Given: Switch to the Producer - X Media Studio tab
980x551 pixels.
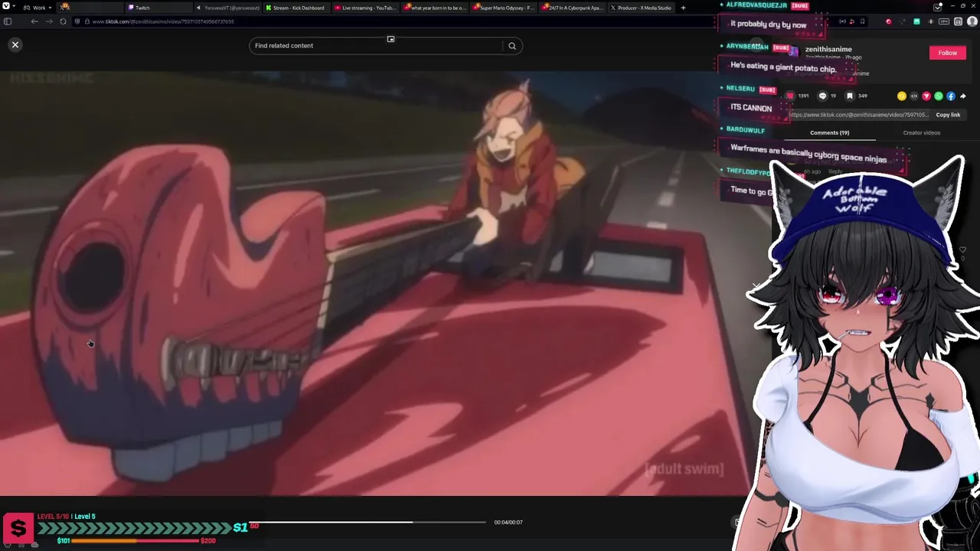Looking at the screenshot, I should [x=641, y=8].
